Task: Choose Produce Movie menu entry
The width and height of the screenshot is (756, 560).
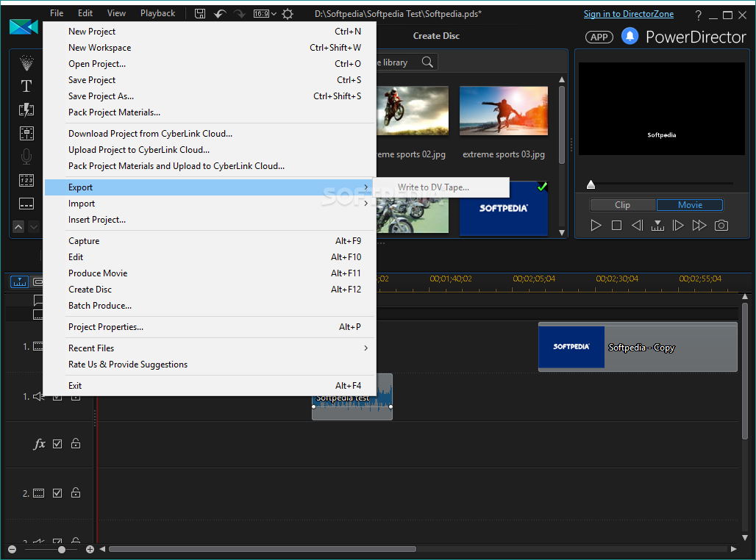Action: pos(210,273)
